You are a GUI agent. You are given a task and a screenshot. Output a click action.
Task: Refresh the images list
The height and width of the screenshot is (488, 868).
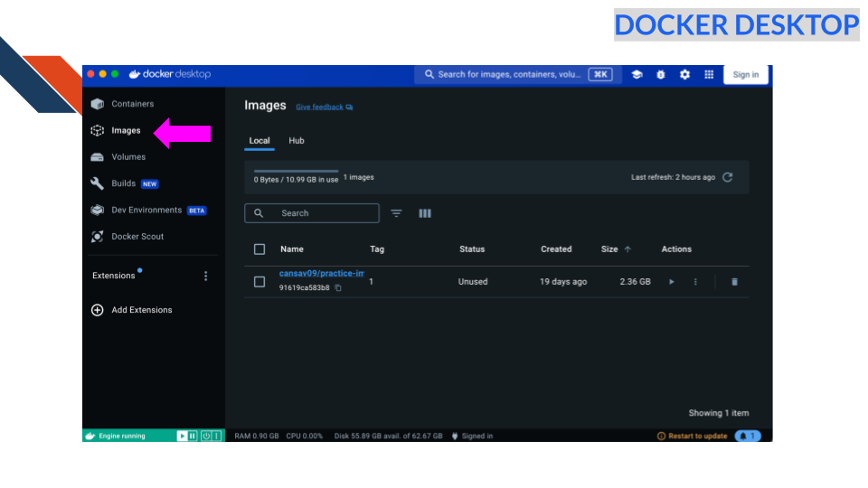727,178
